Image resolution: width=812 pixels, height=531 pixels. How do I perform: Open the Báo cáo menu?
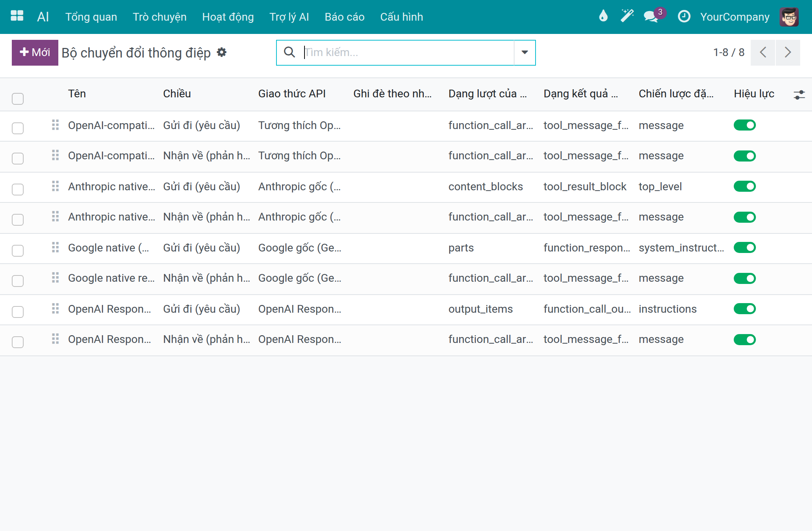click(344, 17)
